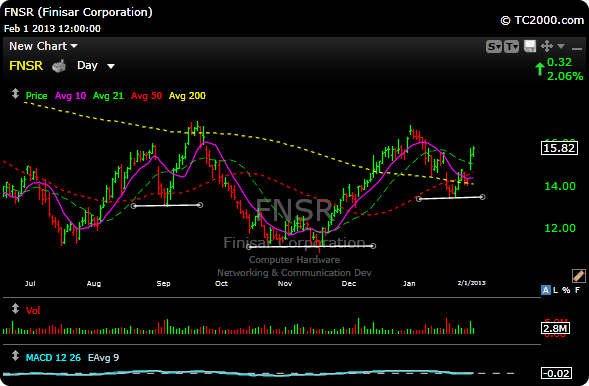Screen dimensions: 589x386
Task: Click the Feb 1 2013 12:00:00 timestamp
Action: tap(52, 29)
